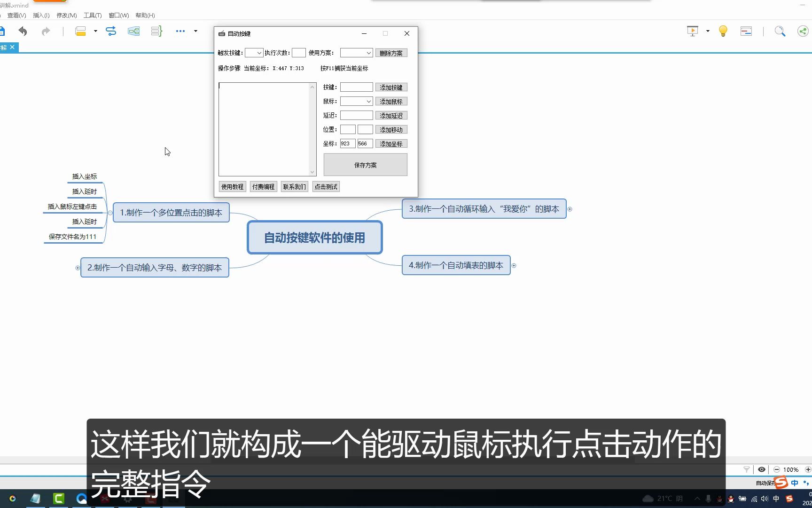
Task: Open the green C app on taskbar
Action: click(59, 499)
